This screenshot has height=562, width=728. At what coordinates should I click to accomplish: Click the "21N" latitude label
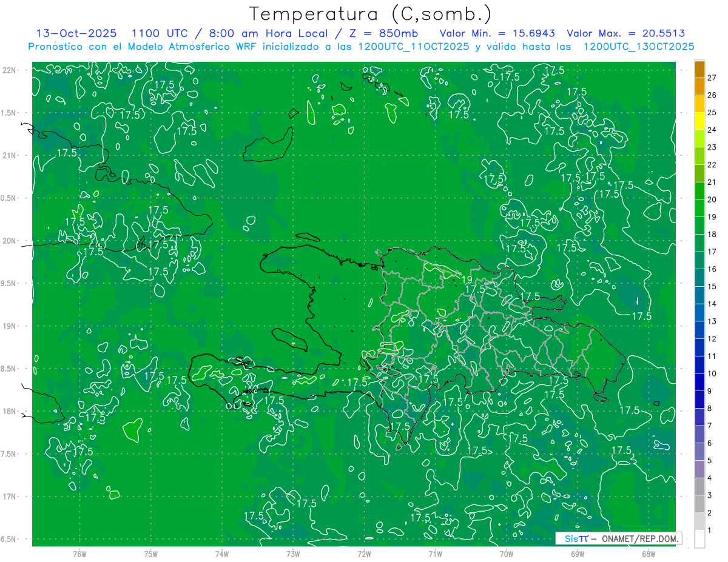click(10, 155)
